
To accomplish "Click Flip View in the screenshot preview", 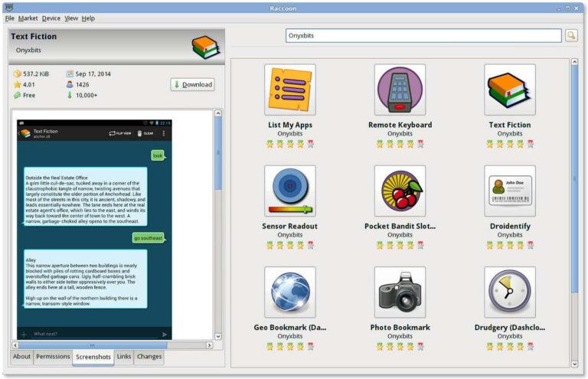I will click(x=120, y=133).
